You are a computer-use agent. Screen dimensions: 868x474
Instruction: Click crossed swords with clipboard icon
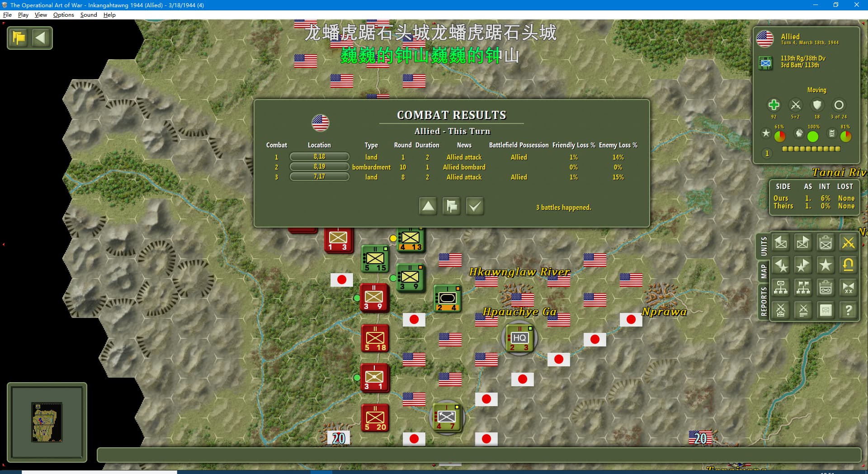point(781,310)
